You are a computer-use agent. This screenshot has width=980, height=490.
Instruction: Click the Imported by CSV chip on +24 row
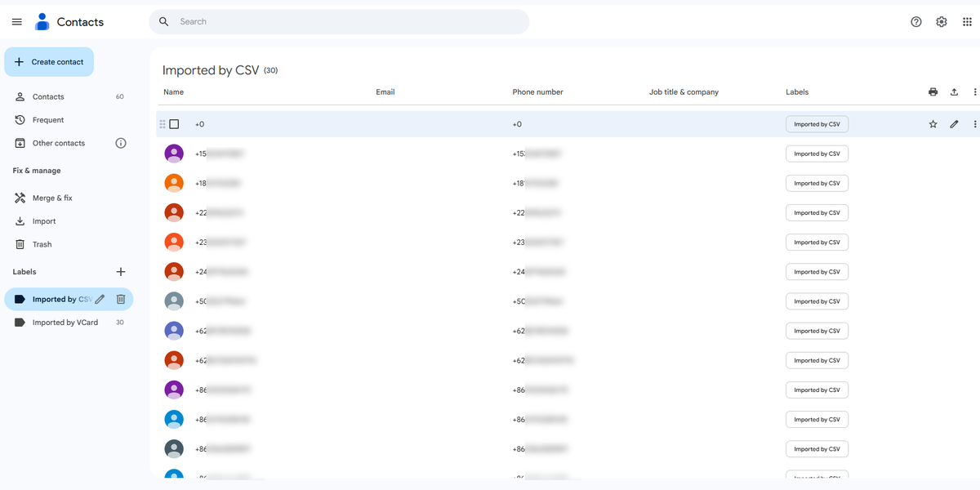coord(817,272)
